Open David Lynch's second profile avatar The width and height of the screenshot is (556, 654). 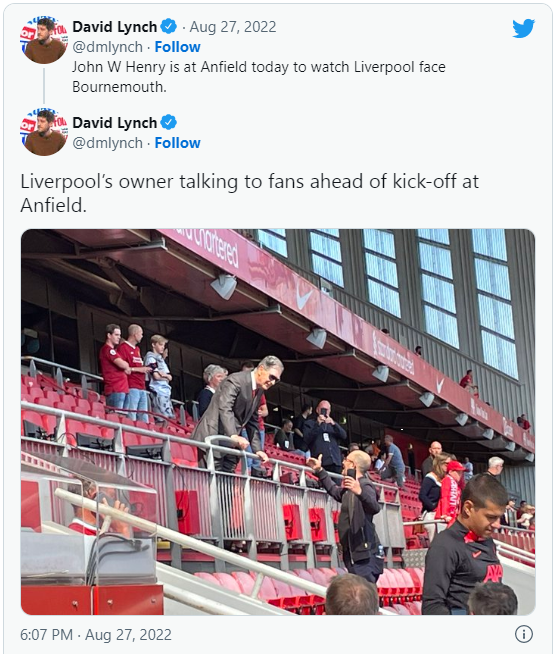pyautogui.click(x=44, y=132)
